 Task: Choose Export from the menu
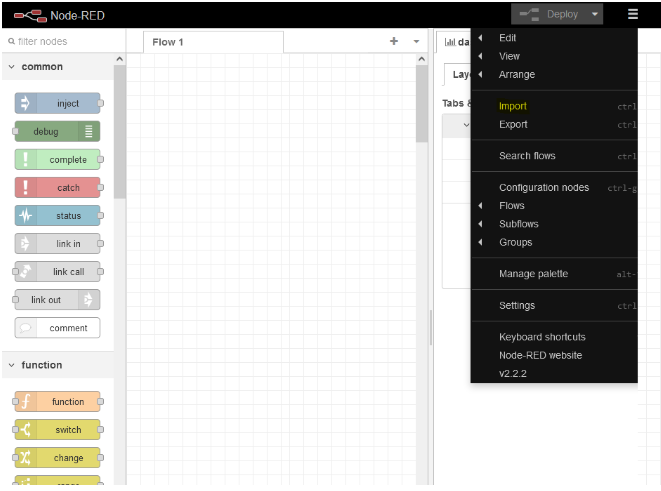(554, 124)
